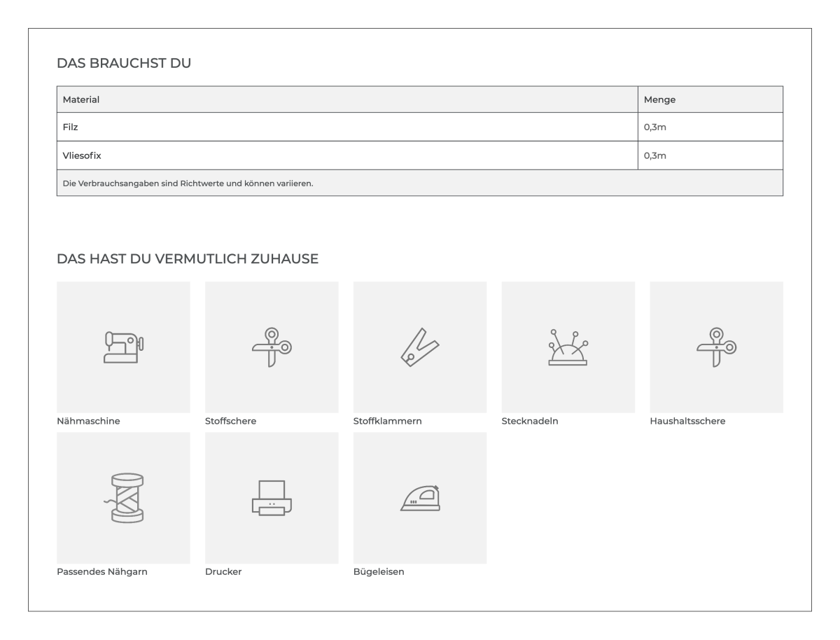The image size is (840, 640).
Task: Select the Filz material row
Action: (420, 127)
